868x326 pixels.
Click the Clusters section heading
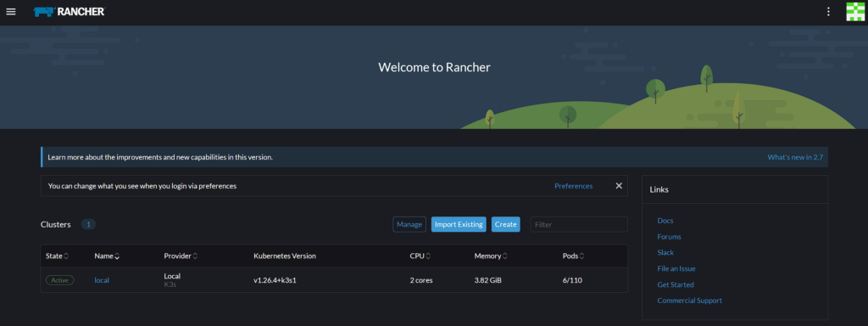click(x=56, y=224)
